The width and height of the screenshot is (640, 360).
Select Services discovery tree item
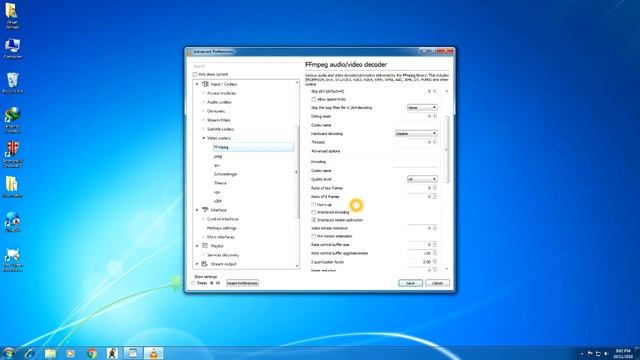coord(223,255)
